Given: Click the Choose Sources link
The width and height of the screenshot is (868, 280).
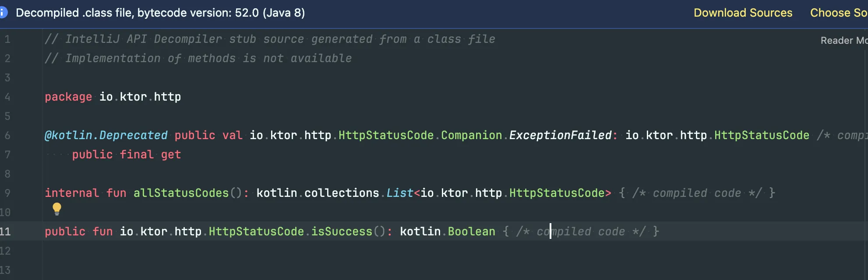Looking at the screenshot, I should pyautogui.click(x=839, y=13).
